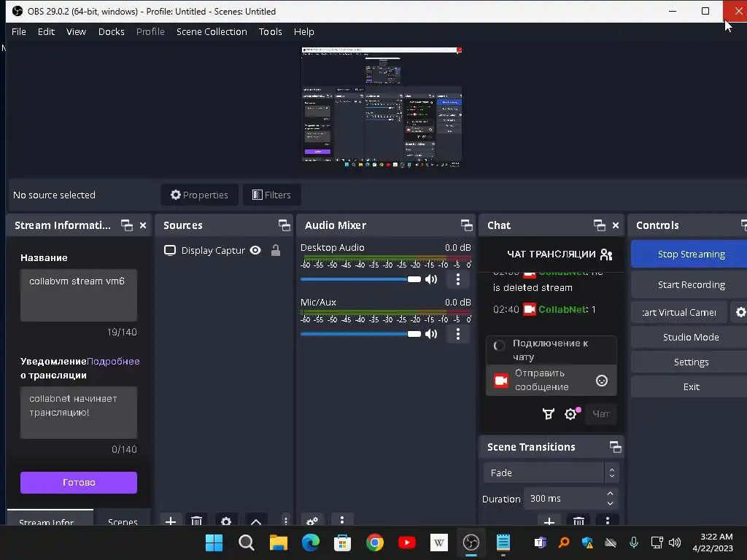Float the Sources dock
Image resolution: width=747 pixels, height=560 pixels.
pos(285,225)
